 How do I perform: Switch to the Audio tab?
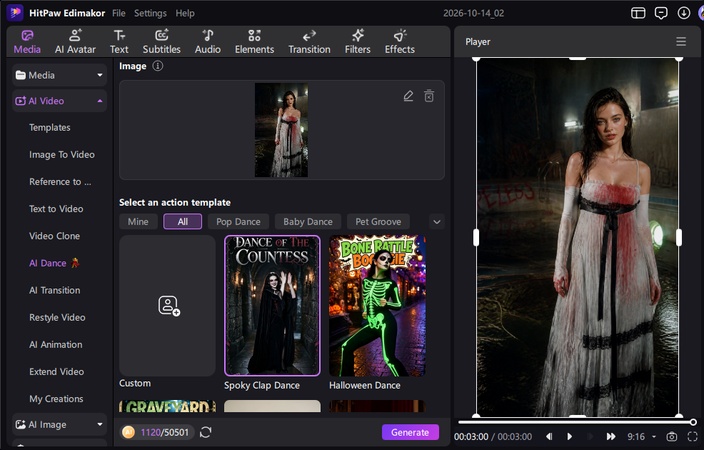207,42
